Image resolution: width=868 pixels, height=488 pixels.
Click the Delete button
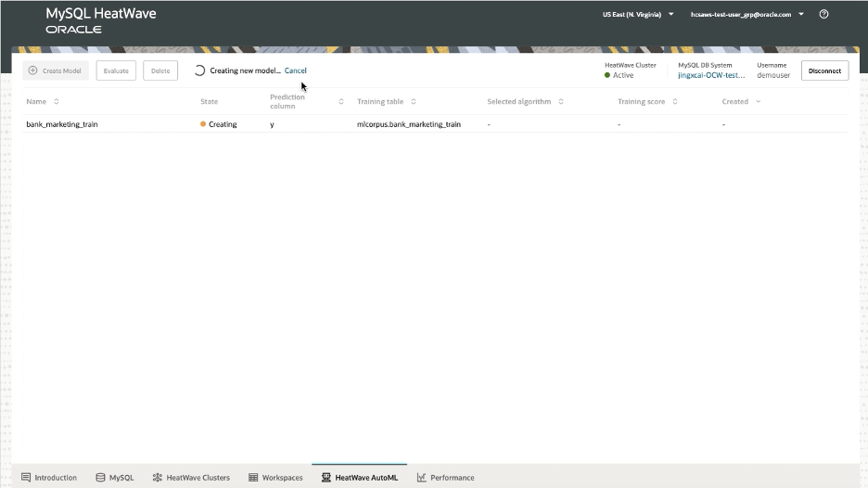click(x=160, y=71)
